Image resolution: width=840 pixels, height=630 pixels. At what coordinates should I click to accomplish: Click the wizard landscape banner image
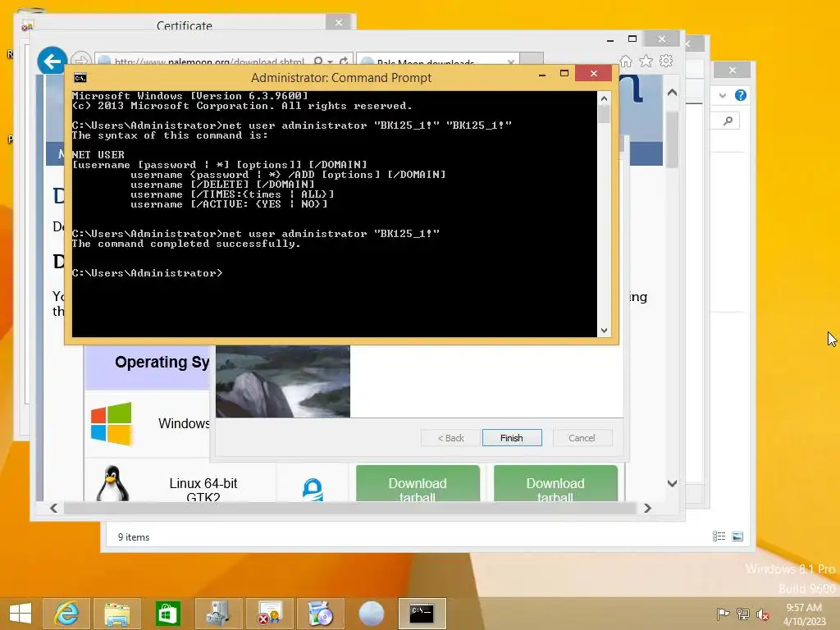[283, 381]
